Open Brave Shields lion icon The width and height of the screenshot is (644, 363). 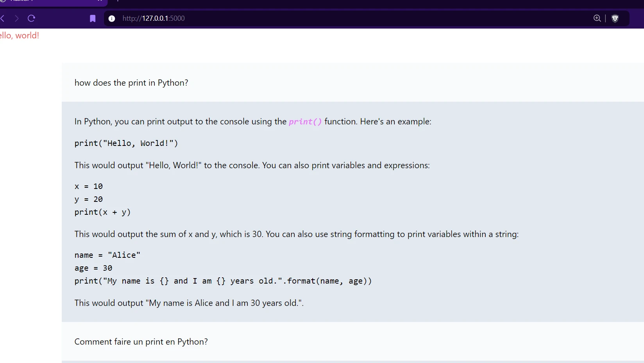(x=615, y=18)
